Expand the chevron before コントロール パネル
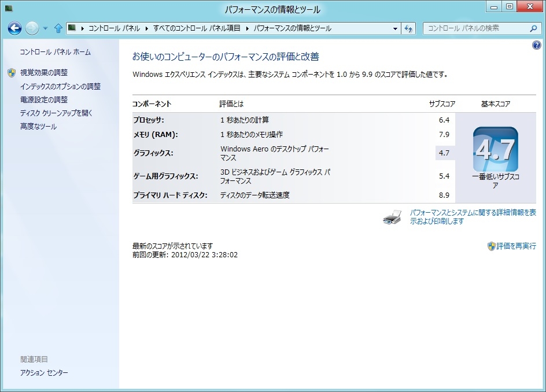The width and height of the screenshot is (546, 392). point(82,28)
